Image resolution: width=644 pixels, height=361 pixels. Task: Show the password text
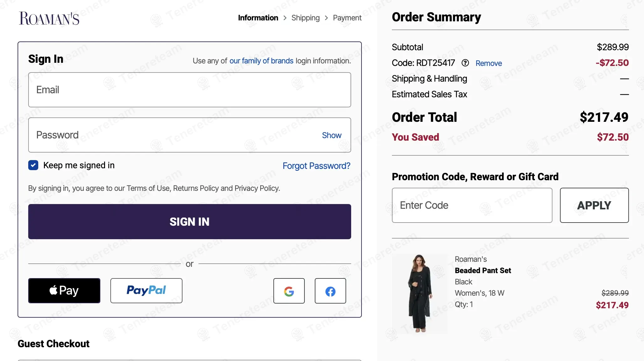pos(331,135)
